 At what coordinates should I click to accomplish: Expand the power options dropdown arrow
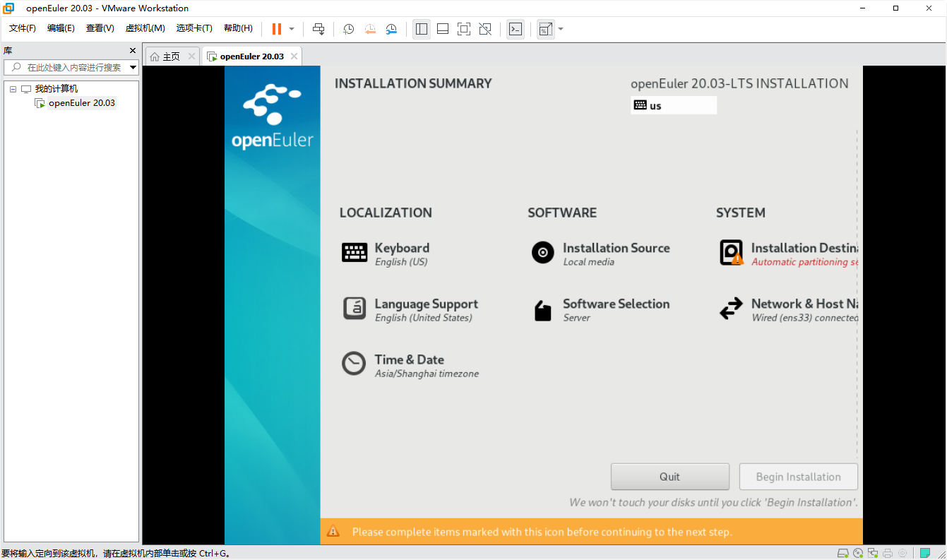[x=292, y=29]
